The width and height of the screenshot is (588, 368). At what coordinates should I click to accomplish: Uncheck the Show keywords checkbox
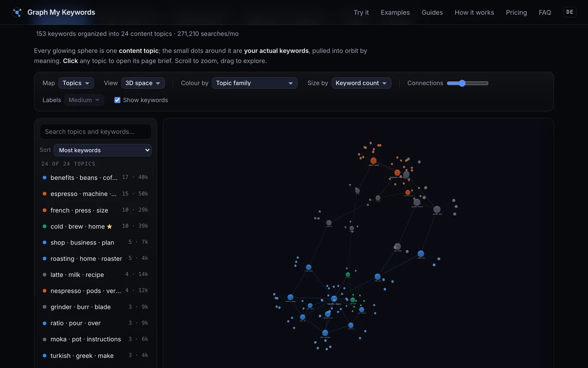tap(117, 100)
